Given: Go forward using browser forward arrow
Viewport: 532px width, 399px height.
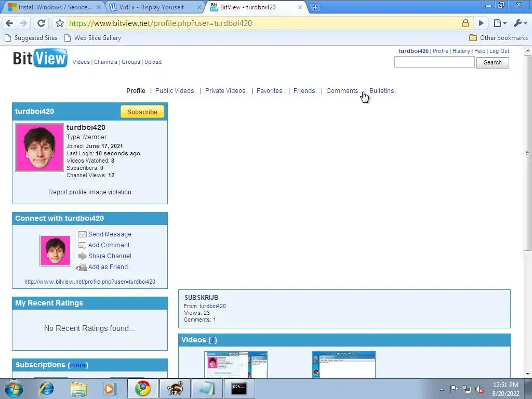Looking at the screenshot, I should click(23, 23).
